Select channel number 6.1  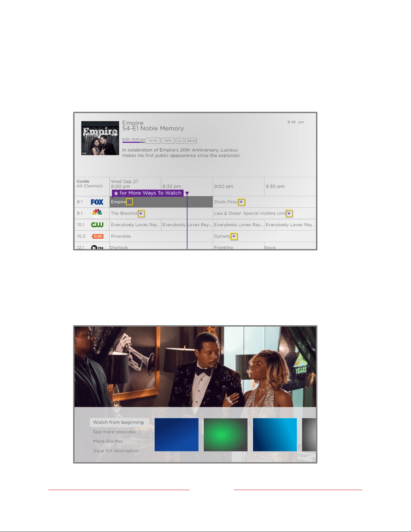tap(80, 202)
